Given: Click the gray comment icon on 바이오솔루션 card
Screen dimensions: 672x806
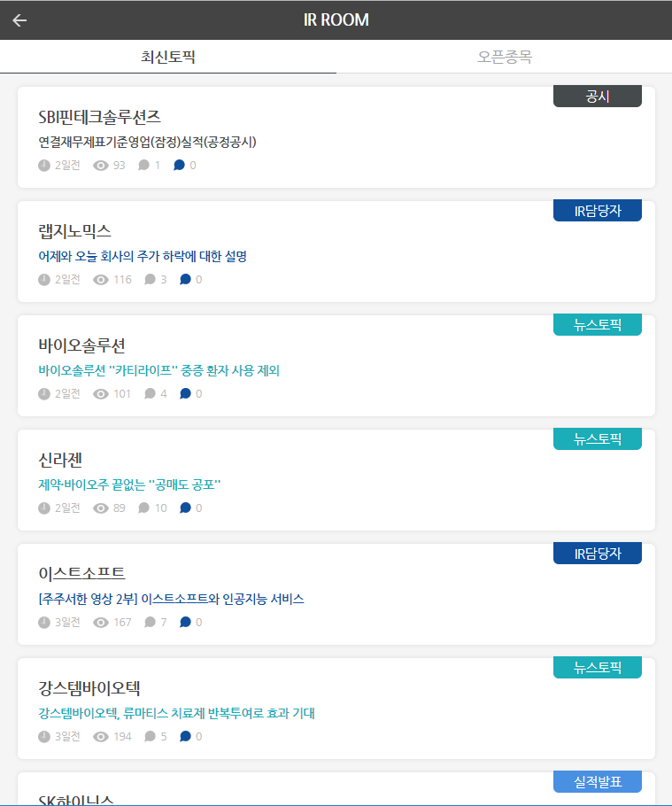Looking at the screenshot, I should point(150,394).
